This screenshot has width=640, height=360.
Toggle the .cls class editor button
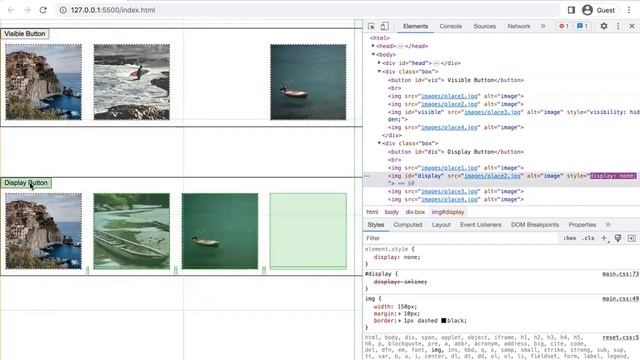click(588, 238)
